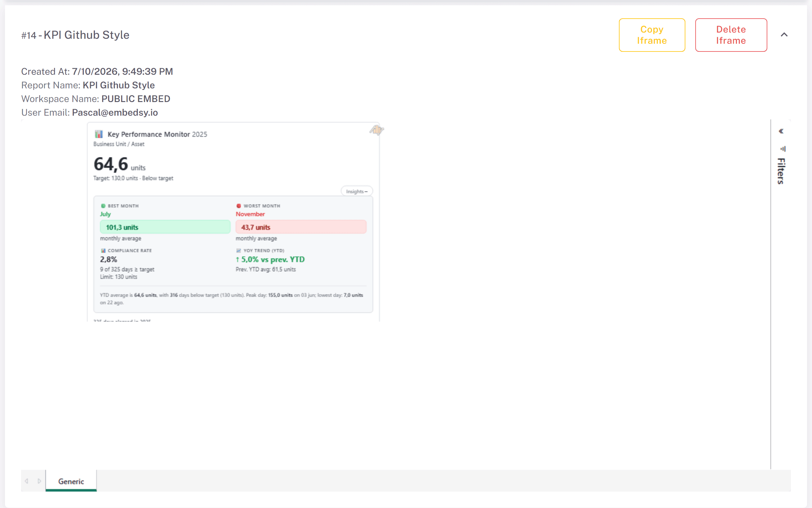Click the Created At timestamp line
Image resolution: width=812 pixels, height=508 pixels.
click(x=97, y=72)
